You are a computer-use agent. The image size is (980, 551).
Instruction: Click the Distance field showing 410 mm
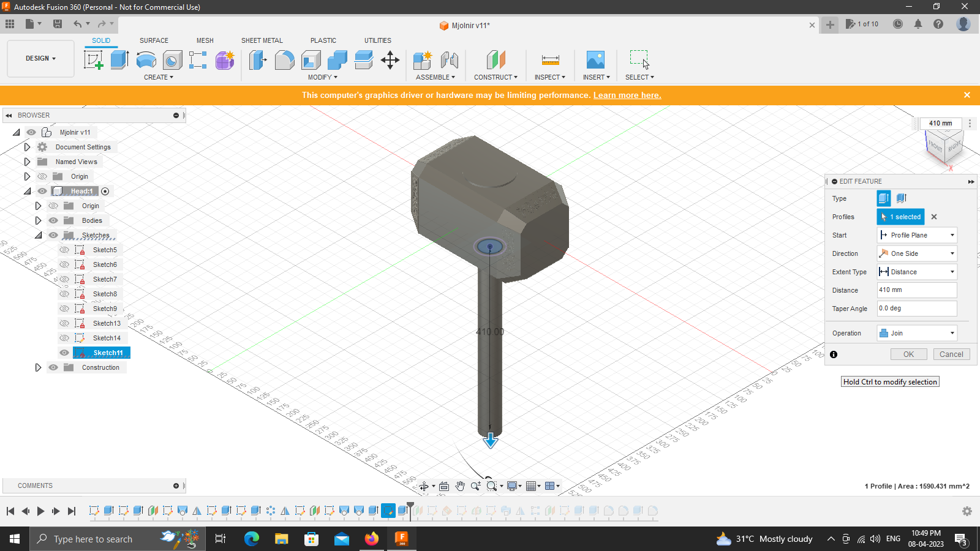[916, 290]
